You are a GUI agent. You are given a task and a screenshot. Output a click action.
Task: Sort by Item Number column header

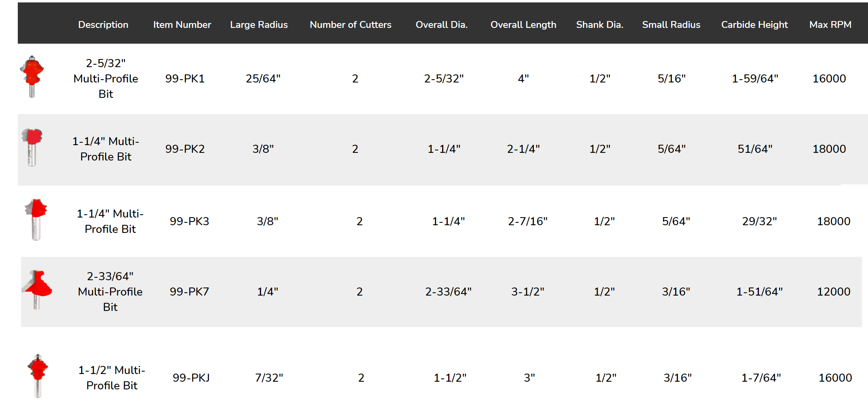tap(182, 25)
